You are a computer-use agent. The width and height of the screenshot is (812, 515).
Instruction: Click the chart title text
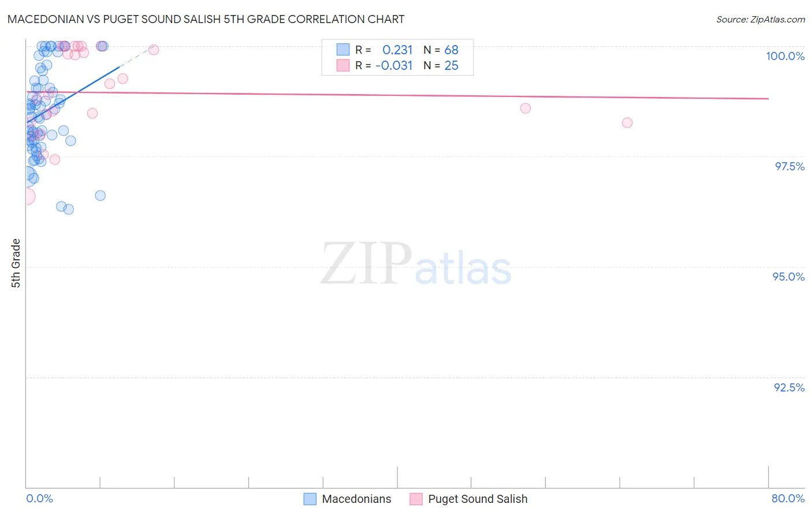206,19
